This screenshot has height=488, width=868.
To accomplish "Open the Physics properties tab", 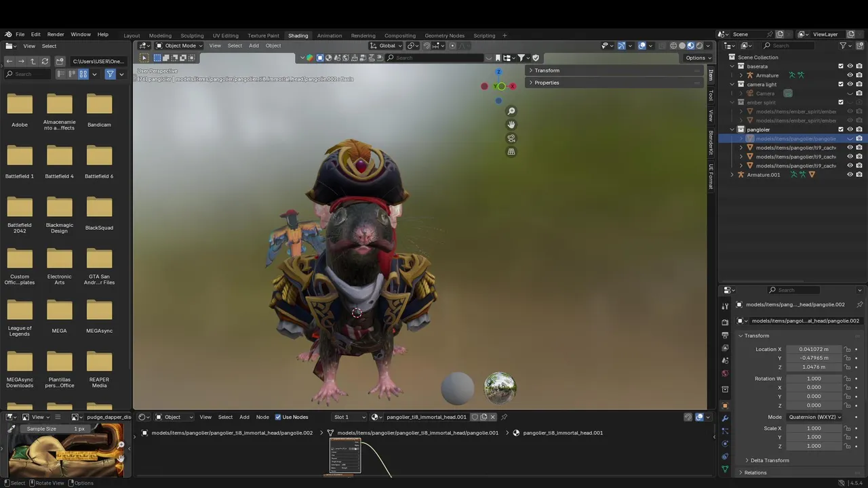I will click(725, 444).
